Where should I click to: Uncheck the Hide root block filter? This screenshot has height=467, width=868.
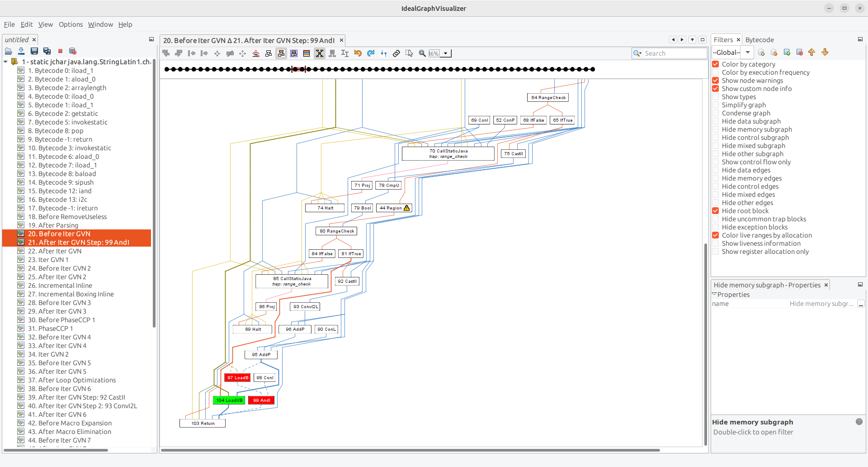coord(716,211)
